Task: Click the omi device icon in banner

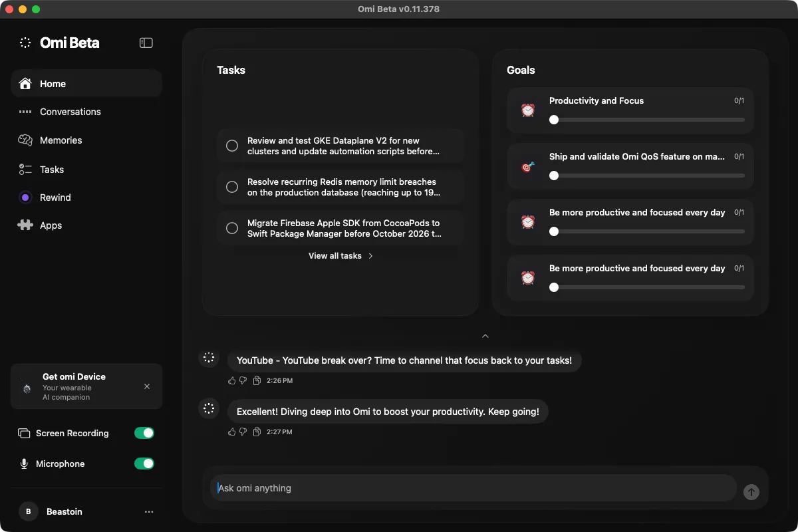Action: (27, 388)
